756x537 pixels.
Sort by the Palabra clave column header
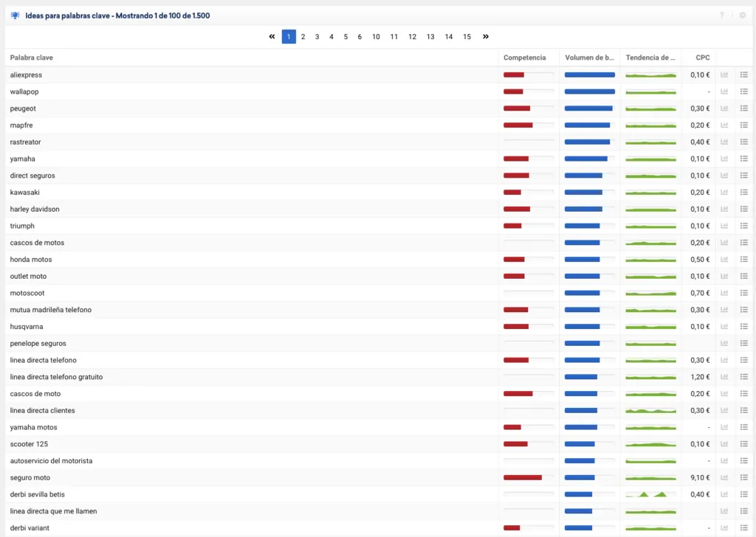click(31, 58)
